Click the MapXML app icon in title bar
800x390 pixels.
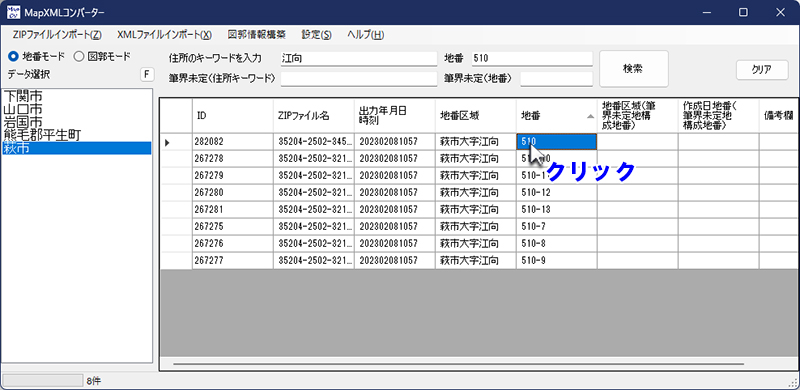point(13,12)
